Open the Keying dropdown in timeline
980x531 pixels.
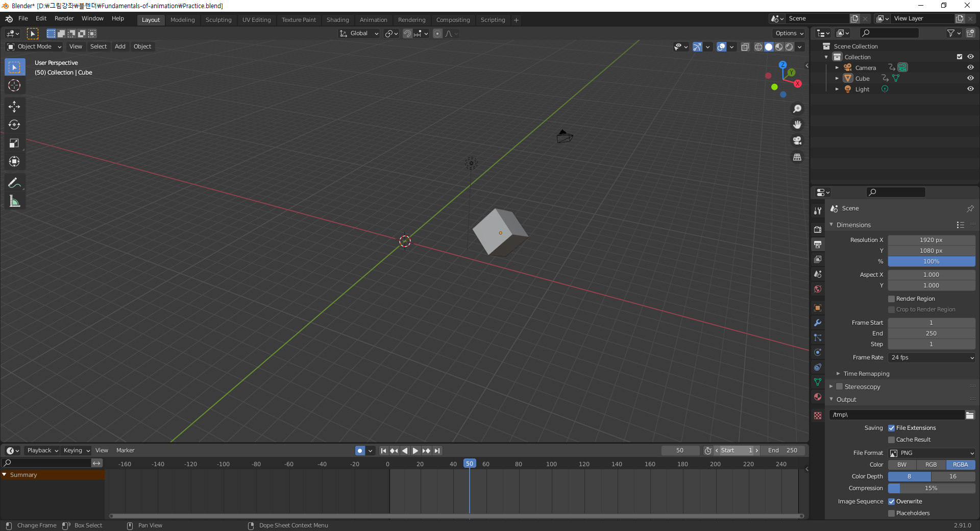[x=76, y=450]
